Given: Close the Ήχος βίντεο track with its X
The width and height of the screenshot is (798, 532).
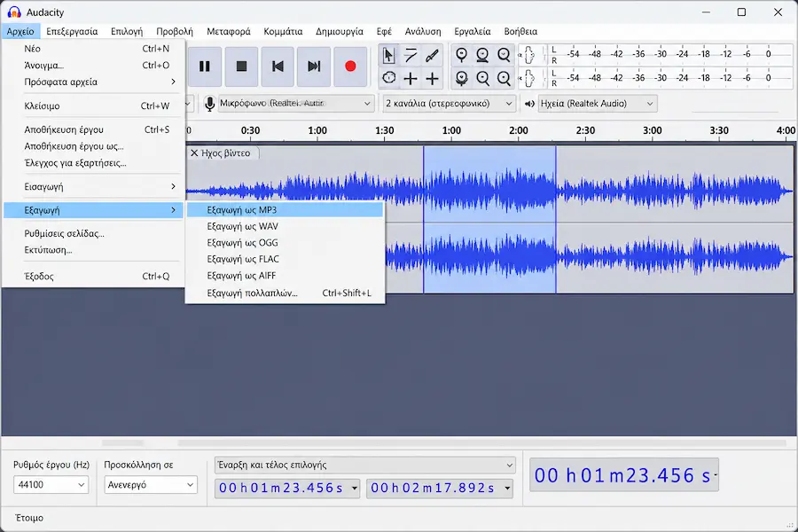Looking at the screenshot, I should point(194,153).
